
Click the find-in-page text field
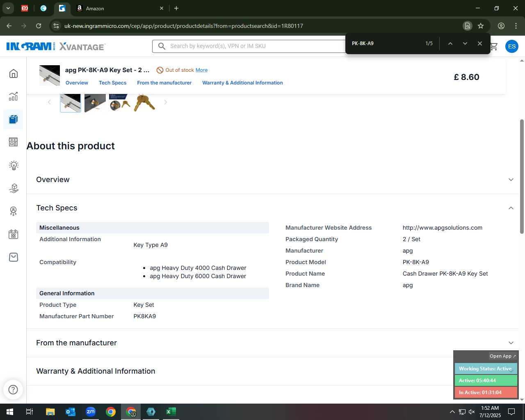coord(386,43)
